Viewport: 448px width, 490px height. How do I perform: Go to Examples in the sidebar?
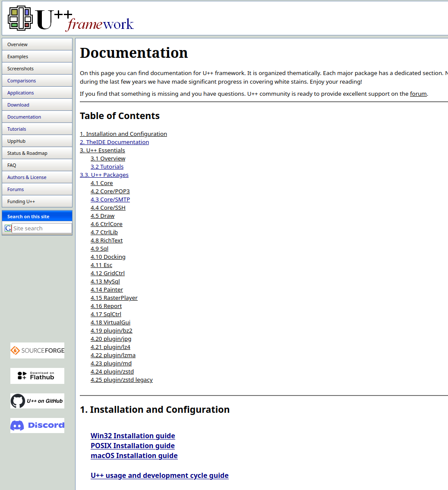[37, 57]
